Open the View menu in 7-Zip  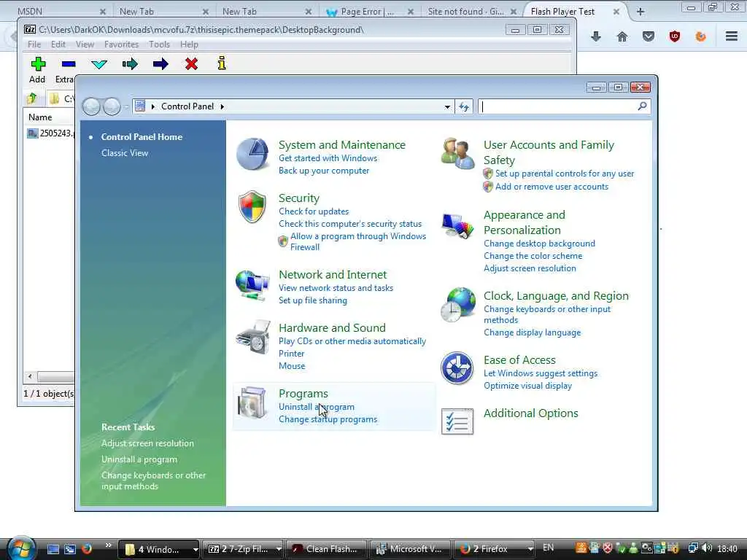pyautogui.click(x=85, y=44)
